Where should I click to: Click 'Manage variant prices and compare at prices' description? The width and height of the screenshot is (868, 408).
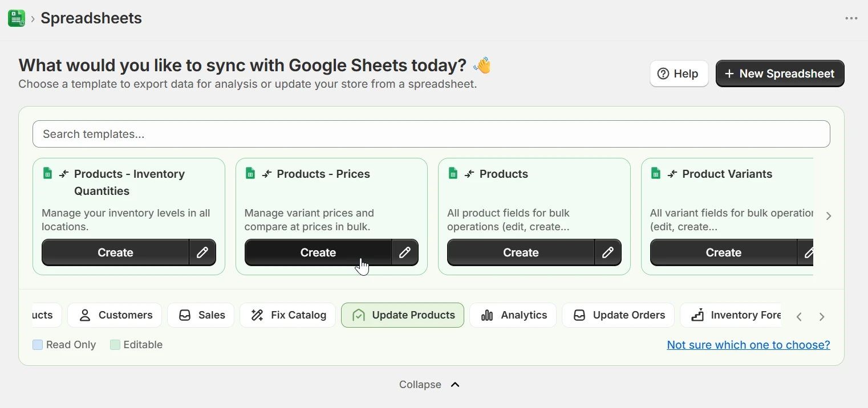309,220
